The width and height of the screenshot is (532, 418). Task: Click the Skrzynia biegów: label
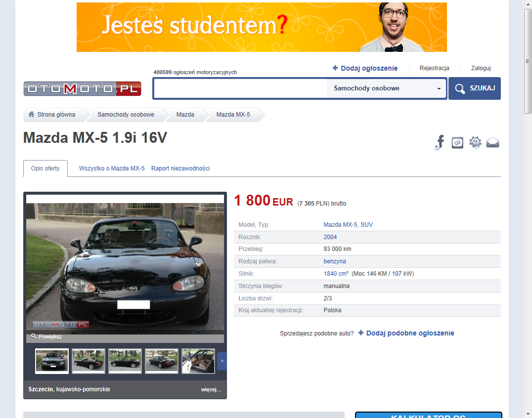click(x=261, y=286)
